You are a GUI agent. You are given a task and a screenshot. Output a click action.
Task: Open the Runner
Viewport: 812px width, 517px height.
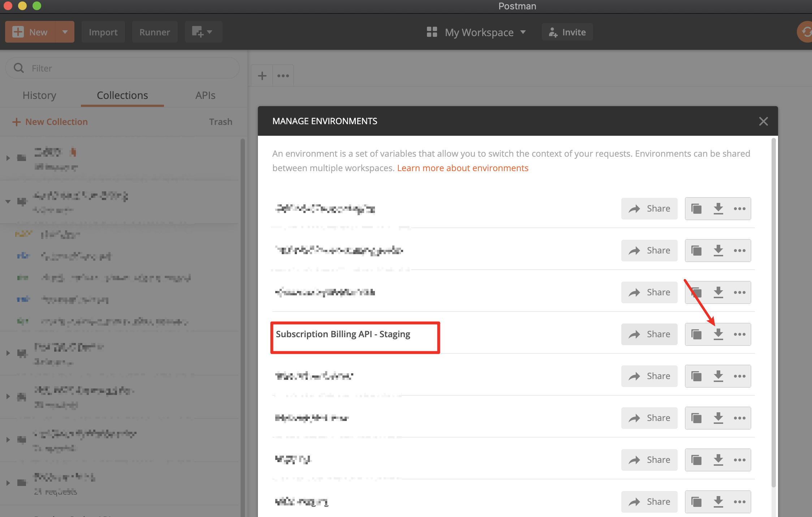click(155, 32)
